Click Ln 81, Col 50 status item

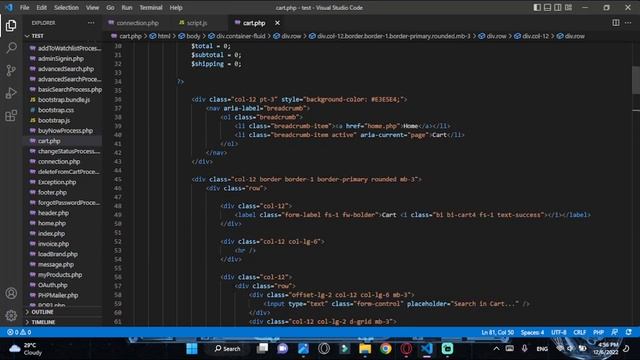498,332
